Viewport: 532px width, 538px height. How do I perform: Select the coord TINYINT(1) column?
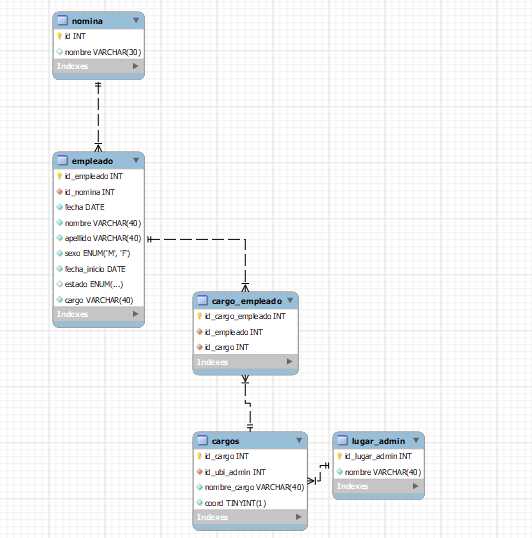(250, 503)
